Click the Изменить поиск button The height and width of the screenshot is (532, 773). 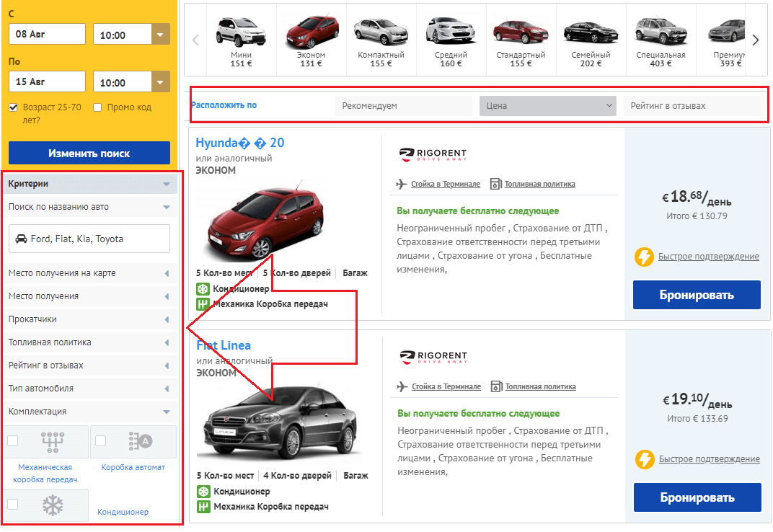point(89,154)
